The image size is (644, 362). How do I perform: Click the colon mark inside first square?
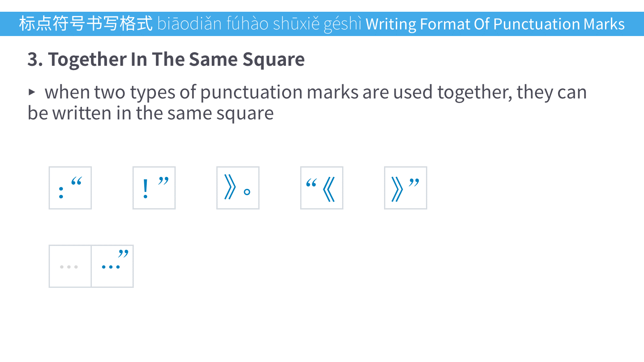coord(61,192)
